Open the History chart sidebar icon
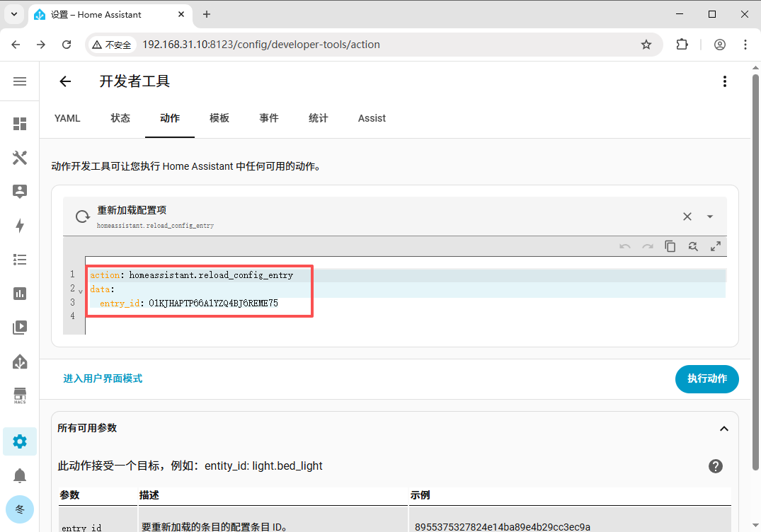Image resolution: width=761 pixels, height=532 pixels. coord(20,294)
